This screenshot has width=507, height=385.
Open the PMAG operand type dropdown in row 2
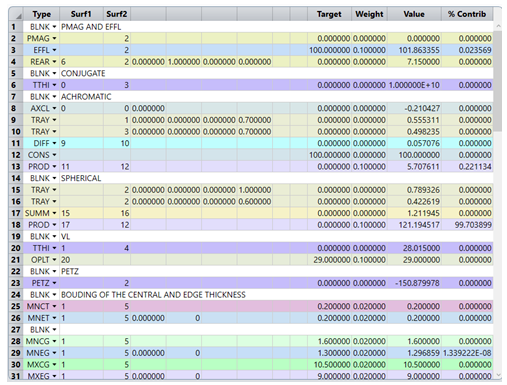(54, 39)
